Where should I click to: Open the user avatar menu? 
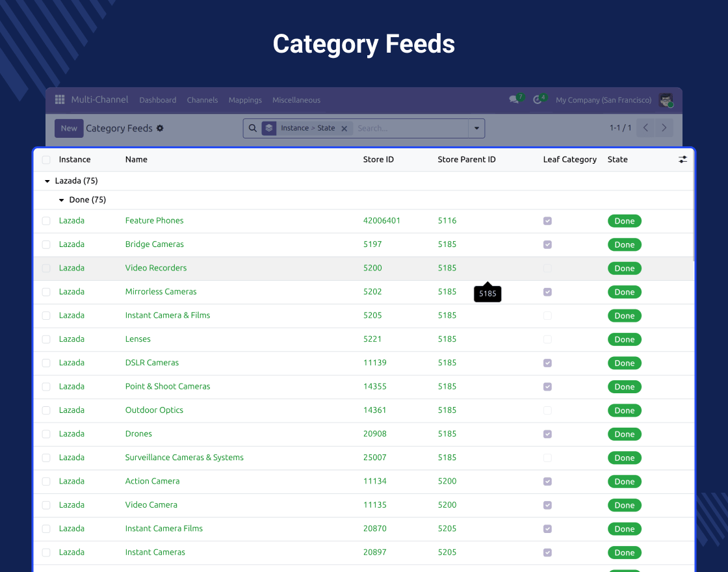[x=666, y=100]
